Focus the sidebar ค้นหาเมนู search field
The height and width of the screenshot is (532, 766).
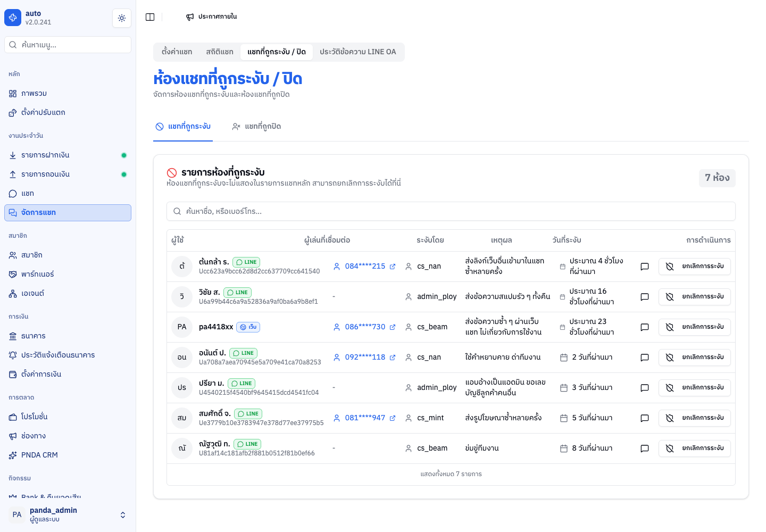68,45
